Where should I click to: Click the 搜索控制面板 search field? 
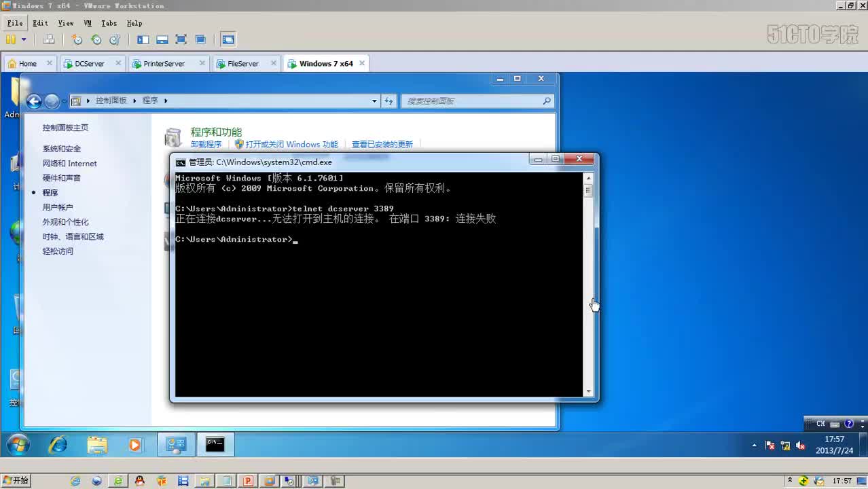point(477,101)
